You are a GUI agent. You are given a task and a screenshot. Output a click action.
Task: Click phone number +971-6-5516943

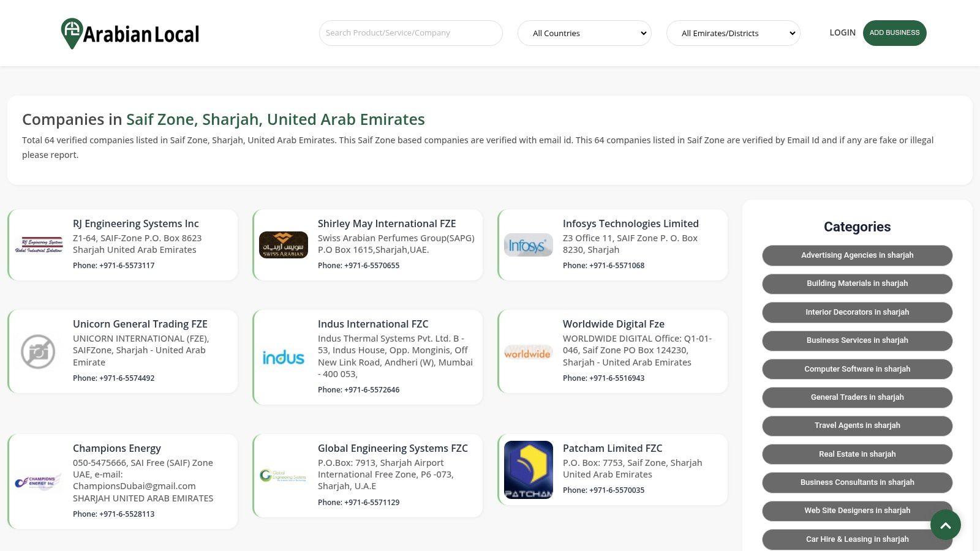(x=617, y=378)
